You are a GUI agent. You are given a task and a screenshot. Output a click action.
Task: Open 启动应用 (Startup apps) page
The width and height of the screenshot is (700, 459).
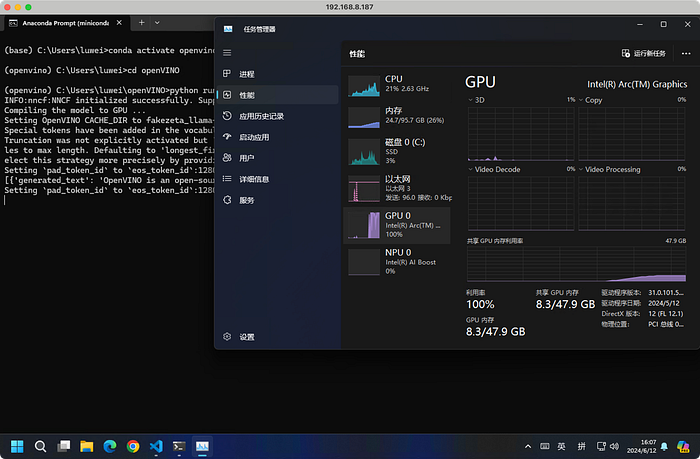pos(277,137)
